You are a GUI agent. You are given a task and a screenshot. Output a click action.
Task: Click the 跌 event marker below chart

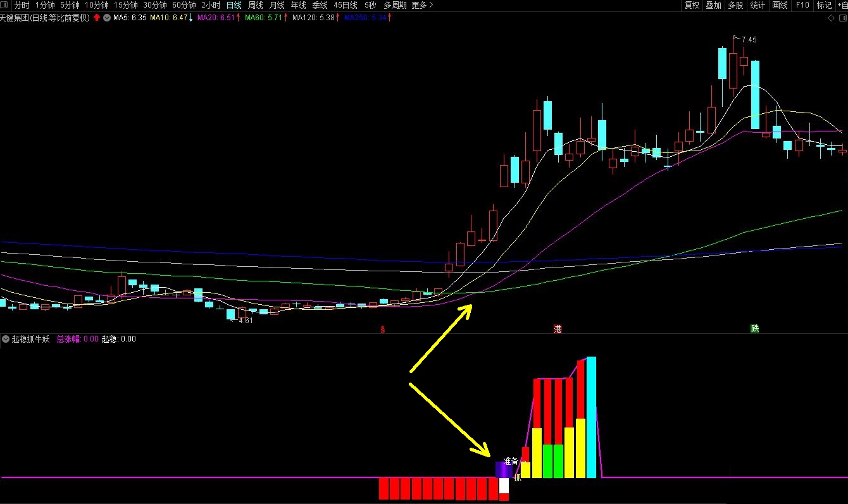[754, 329]
